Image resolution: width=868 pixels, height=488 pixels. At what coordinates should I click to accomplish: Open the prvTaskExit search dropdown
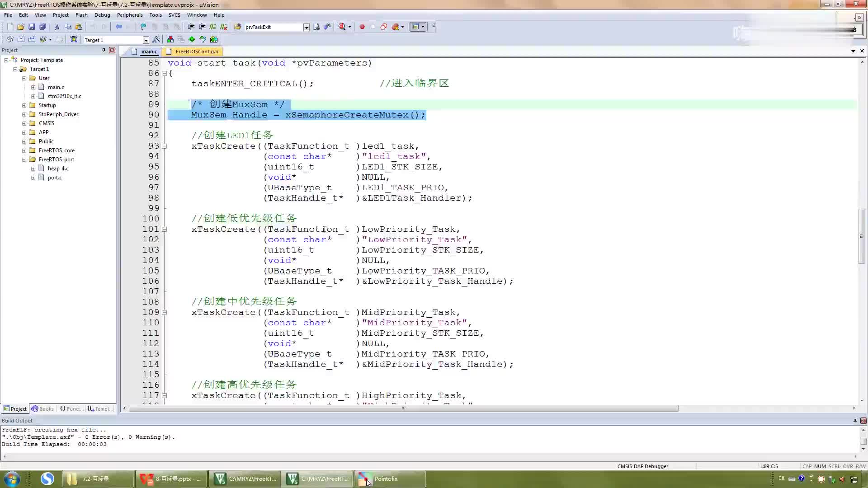click(306, 27)
